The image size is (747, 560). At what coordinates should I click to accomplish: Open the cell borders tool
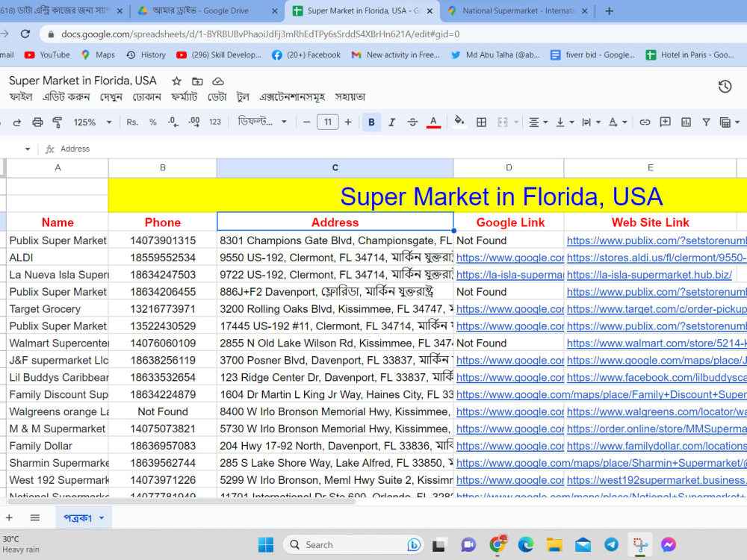tap(481, 122)
